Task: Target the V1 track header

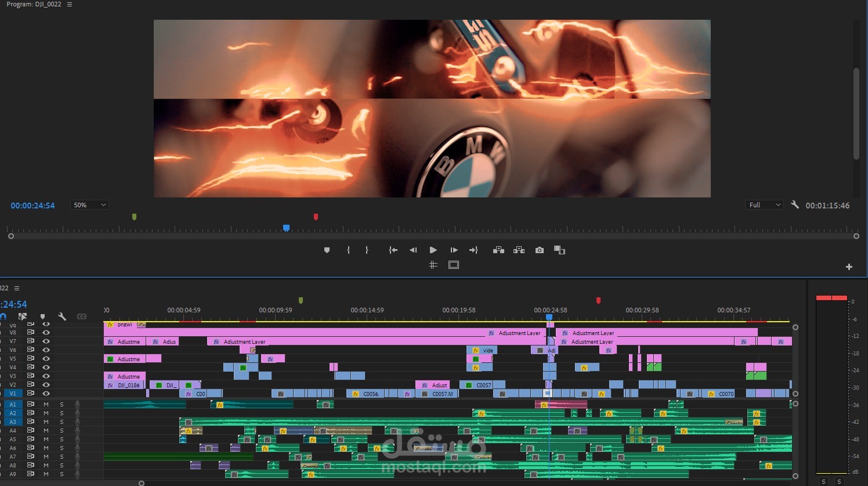Action: (x=13, y=393)
